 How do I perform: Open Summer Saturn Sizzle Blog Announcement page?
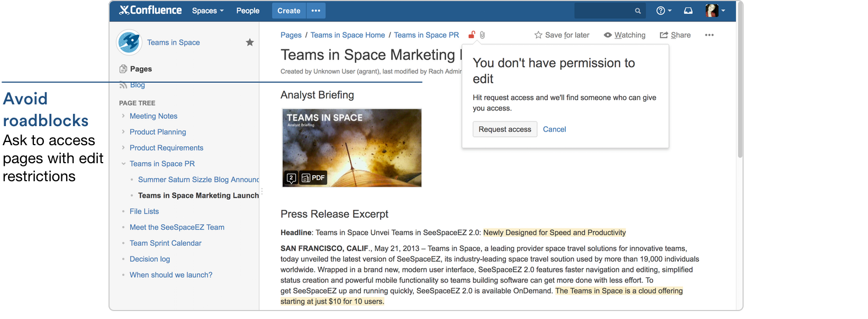point(198,180)
